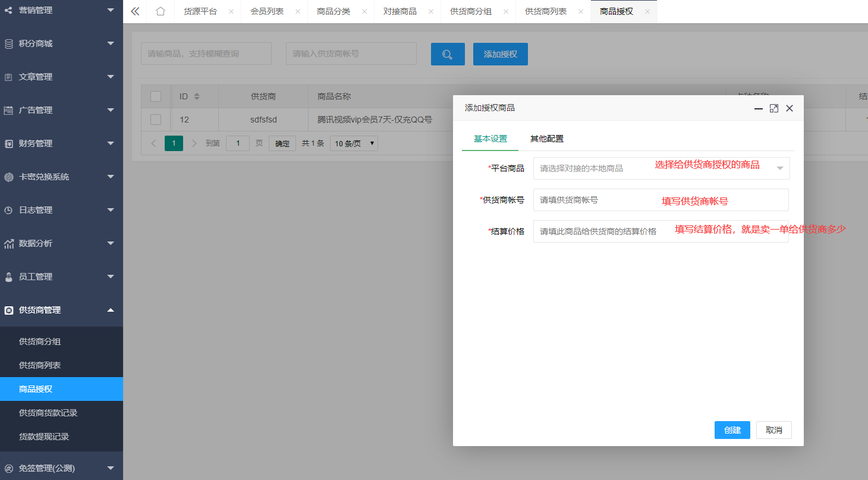The image size is (868, 480).
Task: Close the 商品分类 tab
Action: (364, 11)
